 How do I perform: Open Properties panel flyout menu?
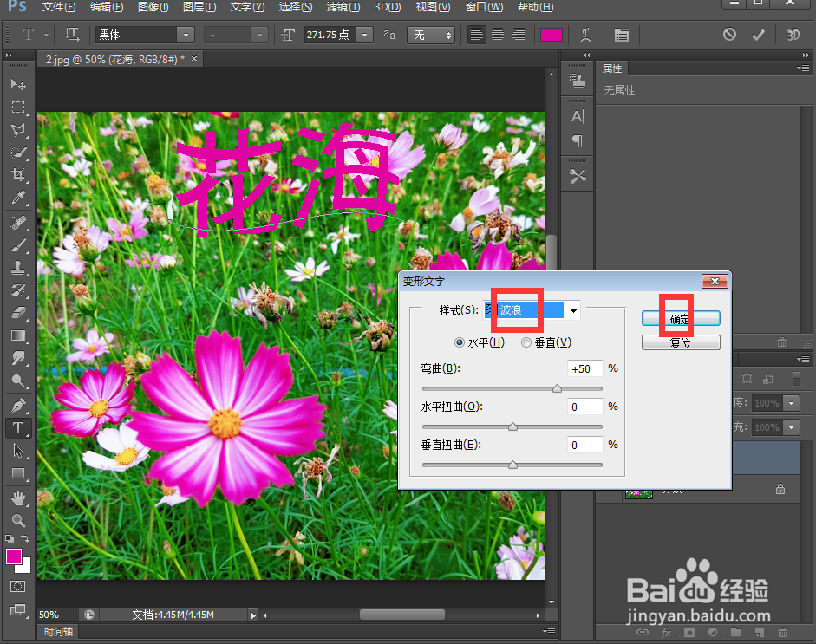[x=803, y=68]
